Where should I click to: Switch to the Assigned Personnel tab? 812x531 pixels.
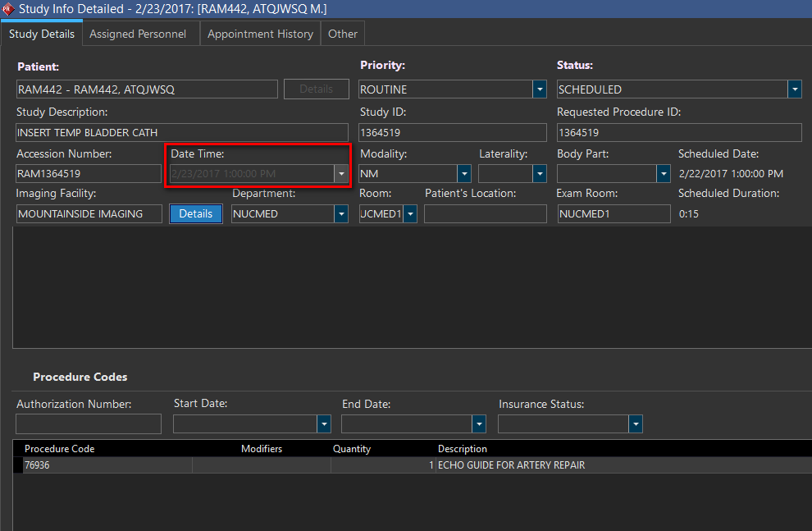pos(138,34)
